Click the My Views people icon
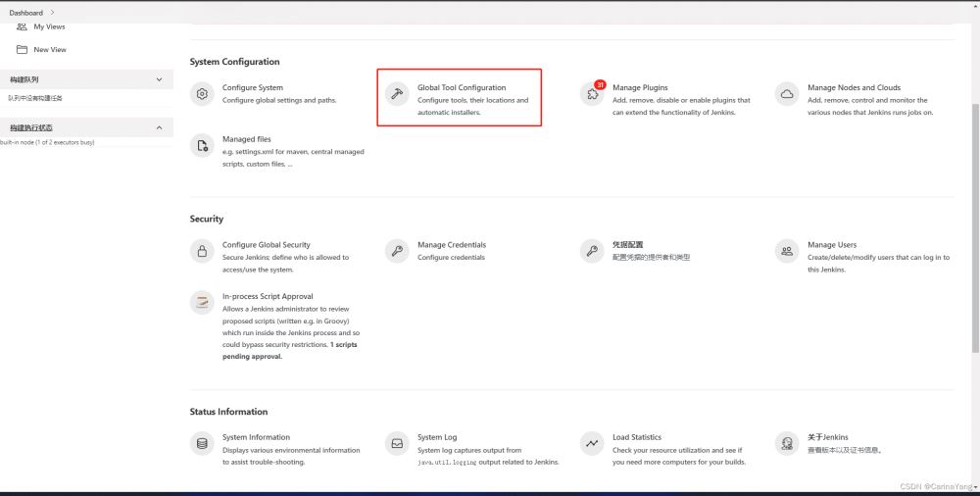The width and height of the screenshot is (980, 496). point(22,26)
